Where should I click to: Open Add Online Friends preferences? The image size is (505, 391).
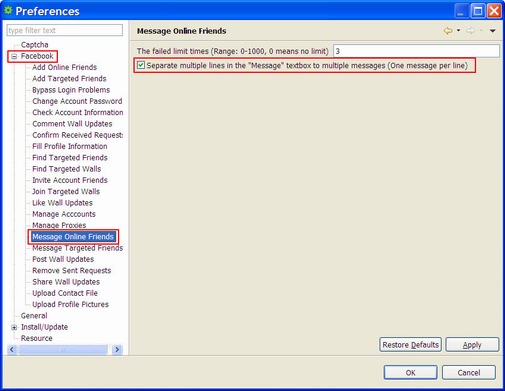[64, 67]
